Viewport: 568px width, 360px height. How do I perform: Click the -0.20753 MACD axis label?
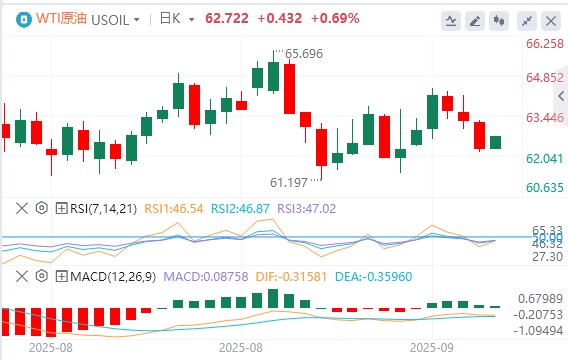pyautogui.click(x=538, y=315)
